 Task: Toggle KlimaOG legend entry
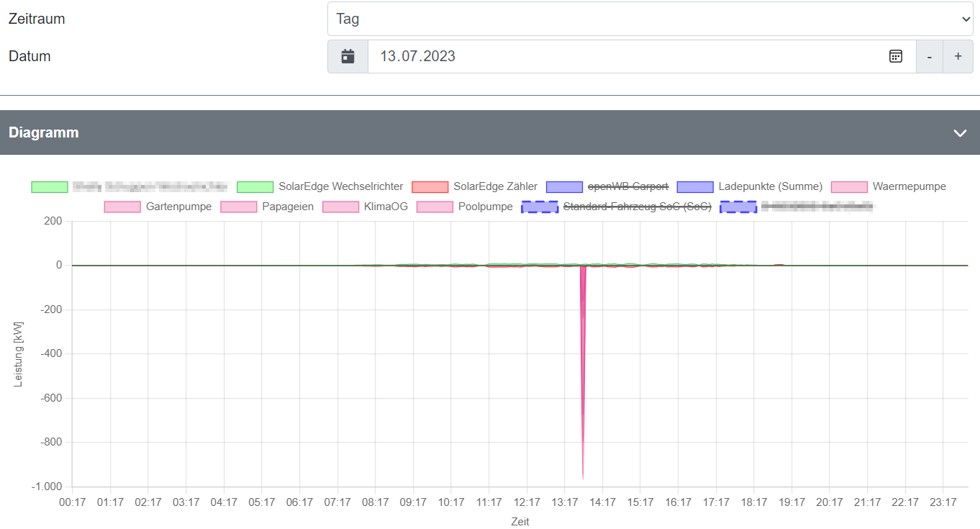tap(386, 207)
